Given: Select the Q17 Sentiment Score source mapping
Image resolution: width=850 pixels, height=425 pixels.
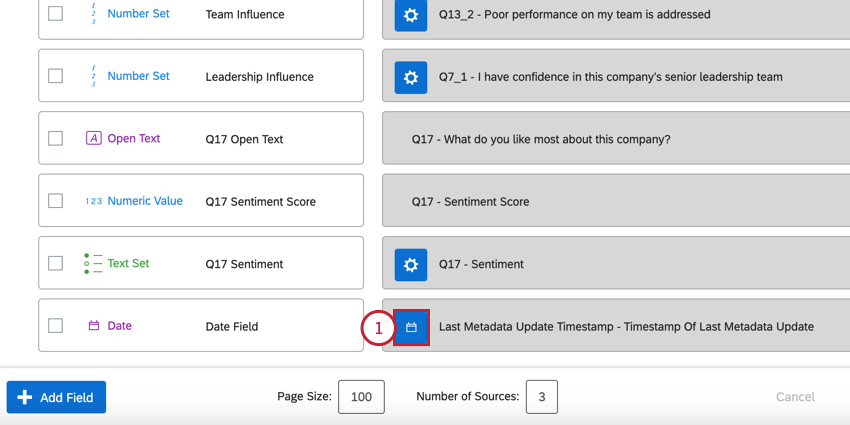Looking at the screenshot, I should click(x=615, y=202).
